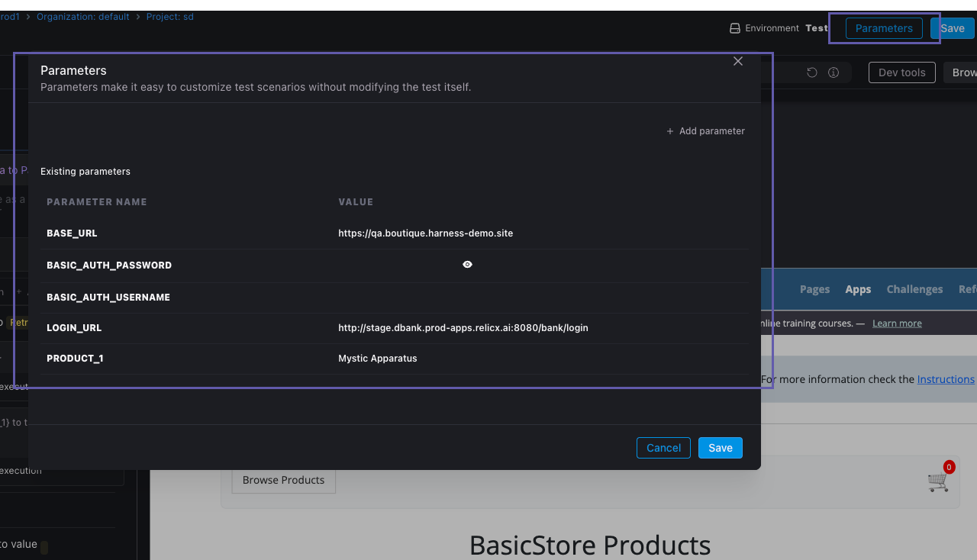The height and width of the screenshot is (560, 977).
Task: Open the Instructions link
Action: [x=945, y=379]
